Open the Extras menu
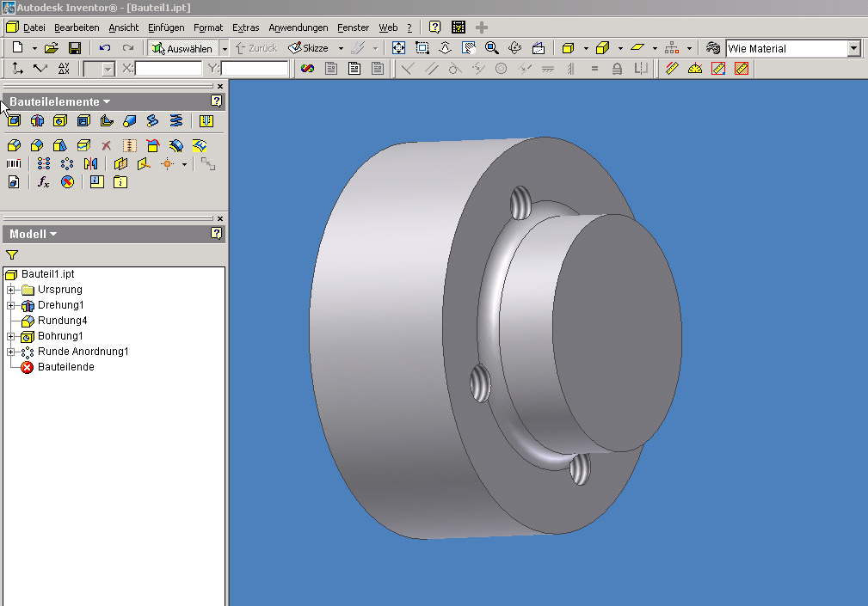Image resolution: width=868 pixels, height=606 pixels. click(x=245, y=28)
